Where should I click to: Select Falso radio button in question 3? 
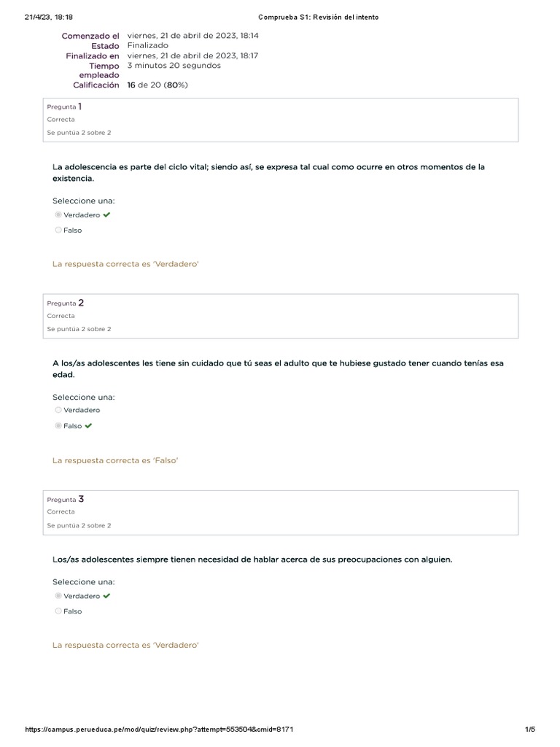pos(58,611)
